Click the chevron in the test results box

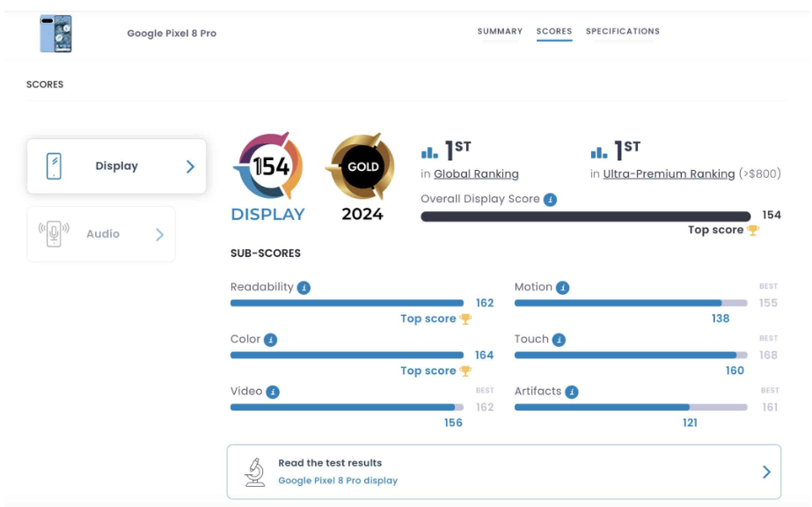766,472
